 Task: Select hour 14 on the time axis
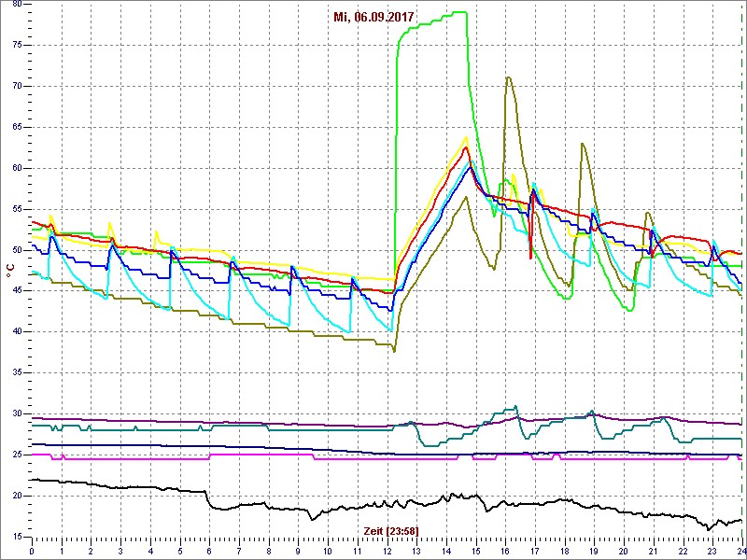point(446,551)
